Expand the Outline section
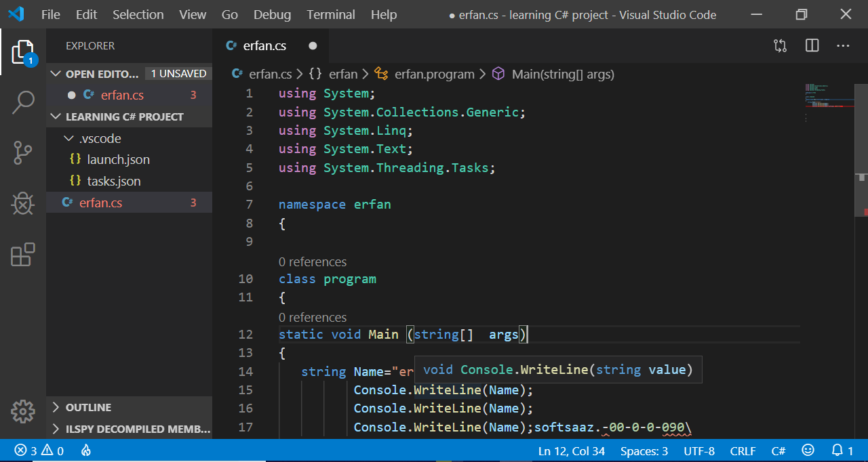This screenshot has height=462, width=868. 88,407
